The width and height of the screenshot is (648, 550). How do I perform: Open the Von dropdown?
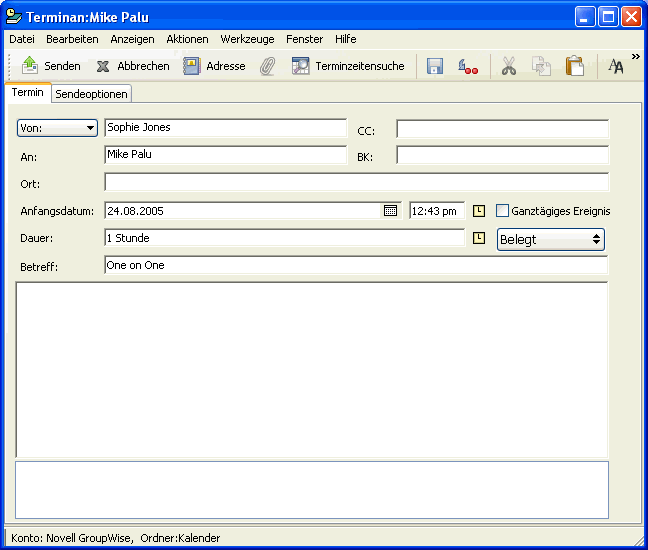pos(57,128)
